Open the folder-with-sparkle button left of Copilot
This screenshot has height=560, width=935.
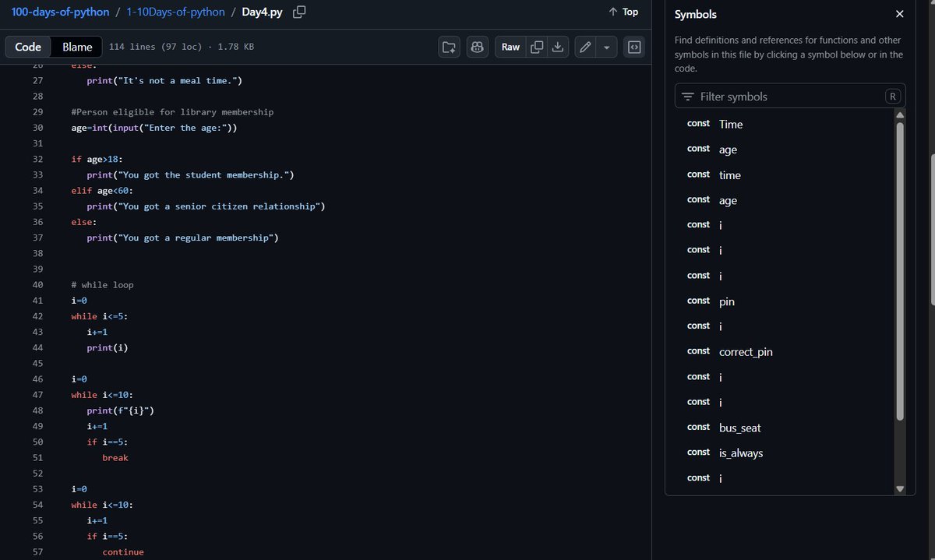pyautogui.click(x=449, y=47)
